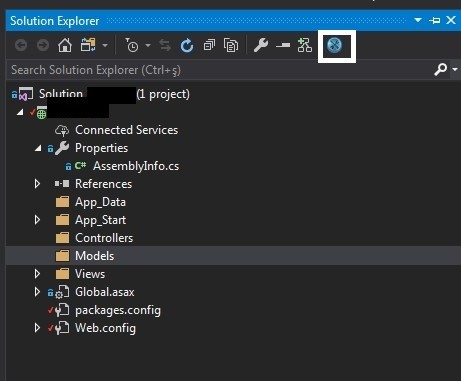
Task: Click the Pending Changes Filter clock icon
Action: coord(132,45)
